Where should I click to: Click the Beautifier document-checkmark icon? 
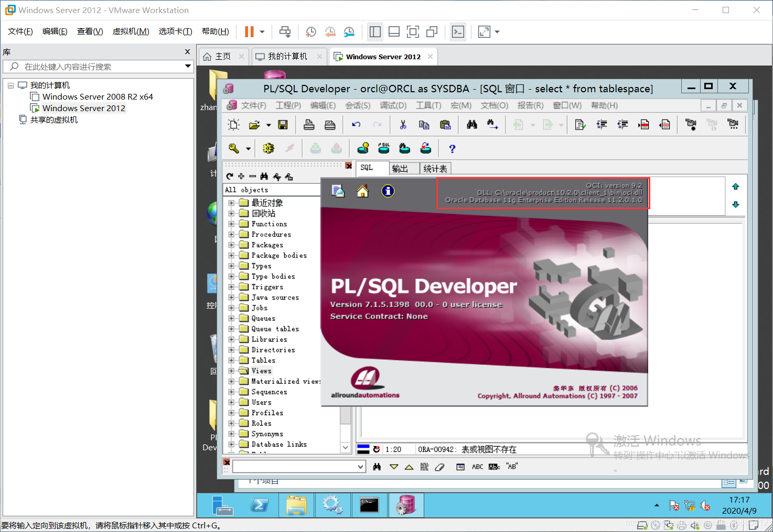coord(579,125)
